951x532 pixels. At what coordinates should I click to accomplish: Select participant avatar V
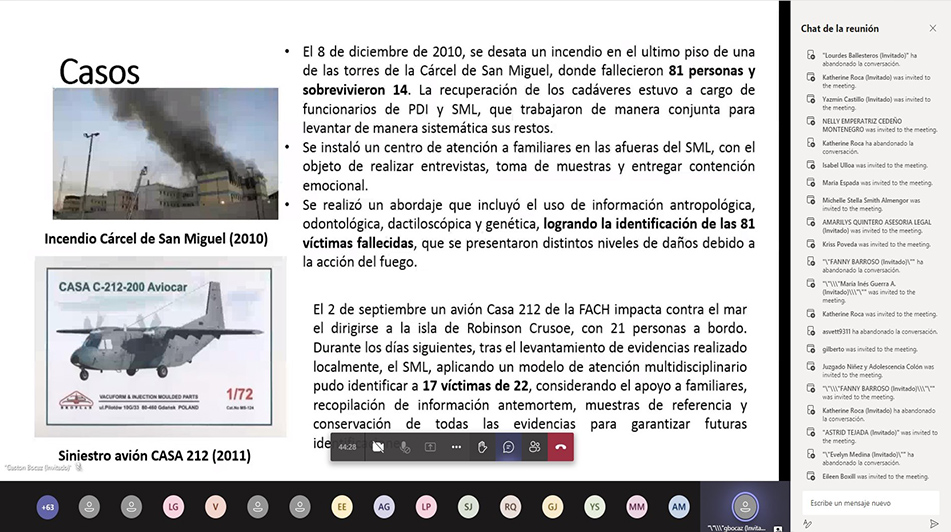215,507
